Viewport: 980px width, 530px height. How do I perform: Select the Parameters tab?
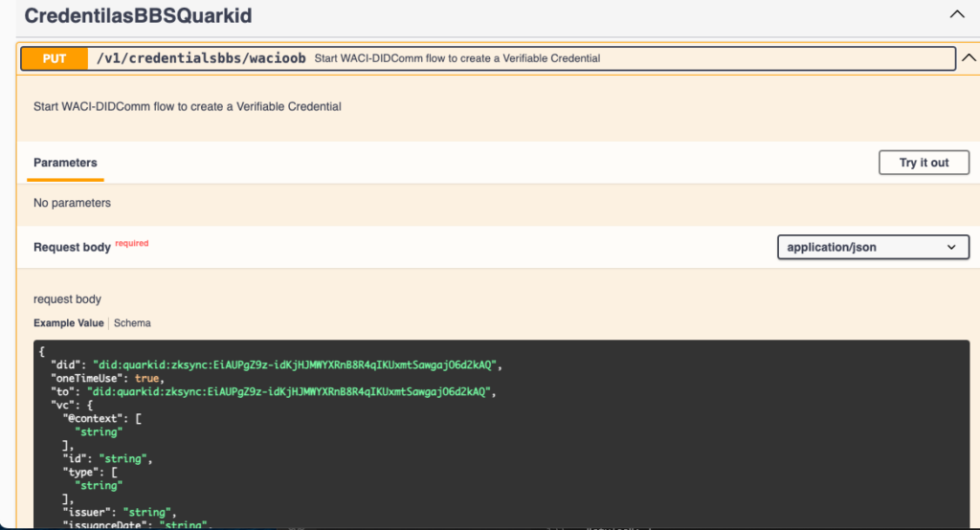(65, 163)
